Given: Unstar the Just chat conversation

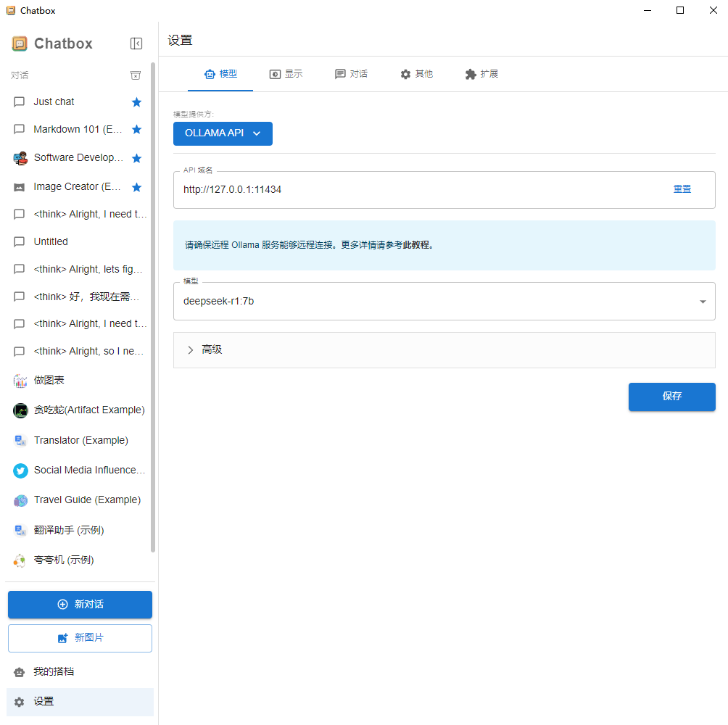Looking at the screenshot, I should tap(136, 102).
